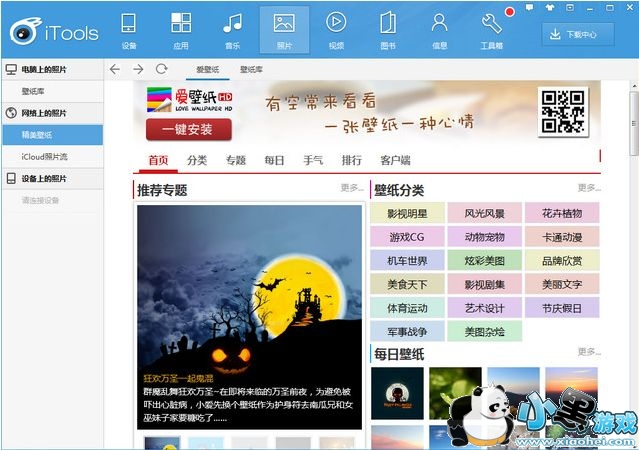Viewport: 639px width, 450px height.
Task: Open the 每日 daily tab
Action: coord(274,160)
